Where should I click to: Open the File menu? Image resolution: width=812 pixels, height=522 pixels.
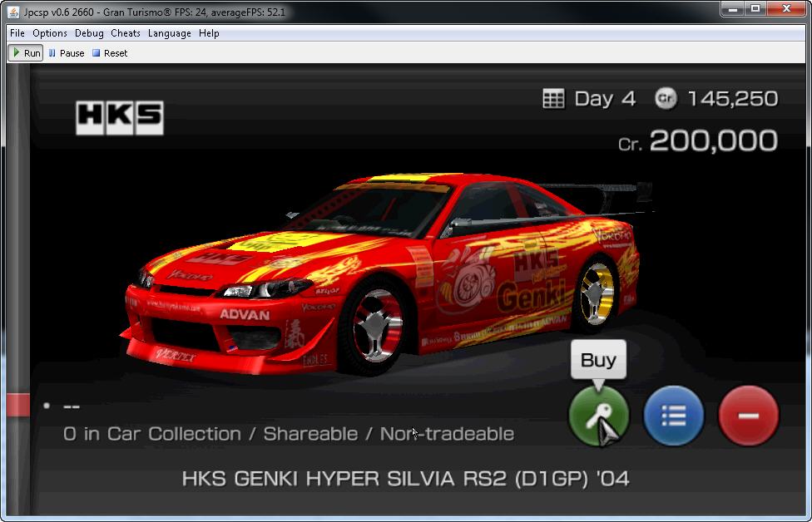17,33
